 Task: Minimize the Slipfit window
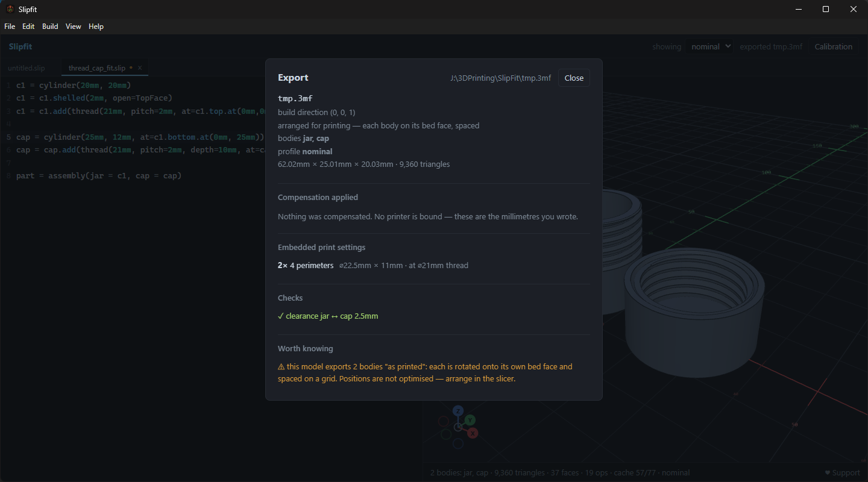click(x=798, y=9)
